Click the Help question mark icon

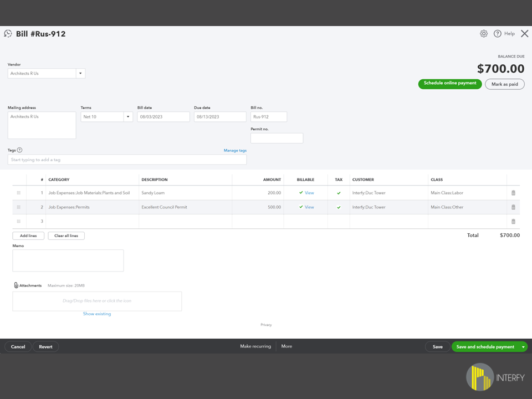coord(498,34)
